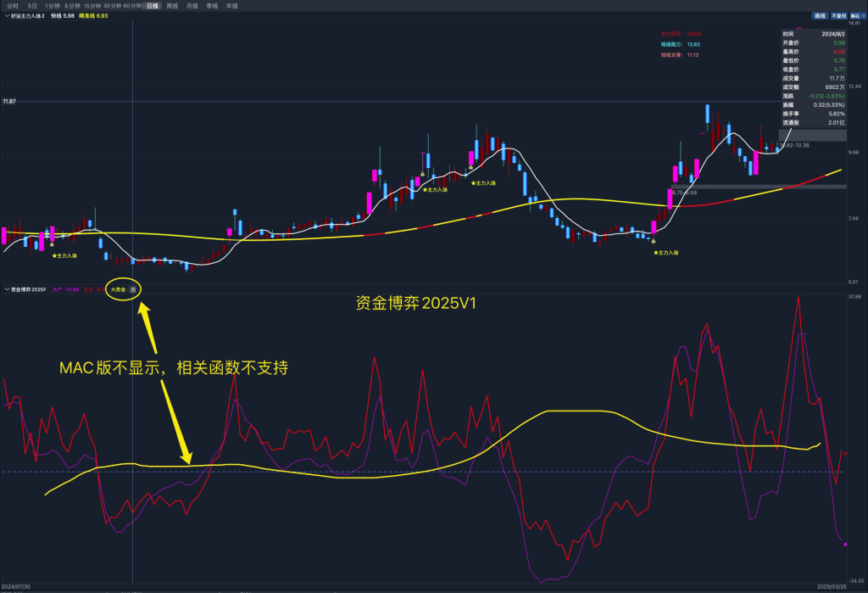Image resolution: width=868 pixels, height=593 pixels.
Task: Switch chart to 5分钟 period
Action: pos(73,6)
